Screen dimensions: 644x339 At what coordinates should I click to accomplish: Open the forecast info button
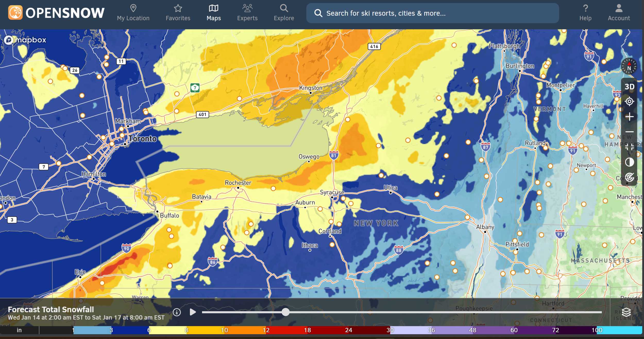(177, 312)
